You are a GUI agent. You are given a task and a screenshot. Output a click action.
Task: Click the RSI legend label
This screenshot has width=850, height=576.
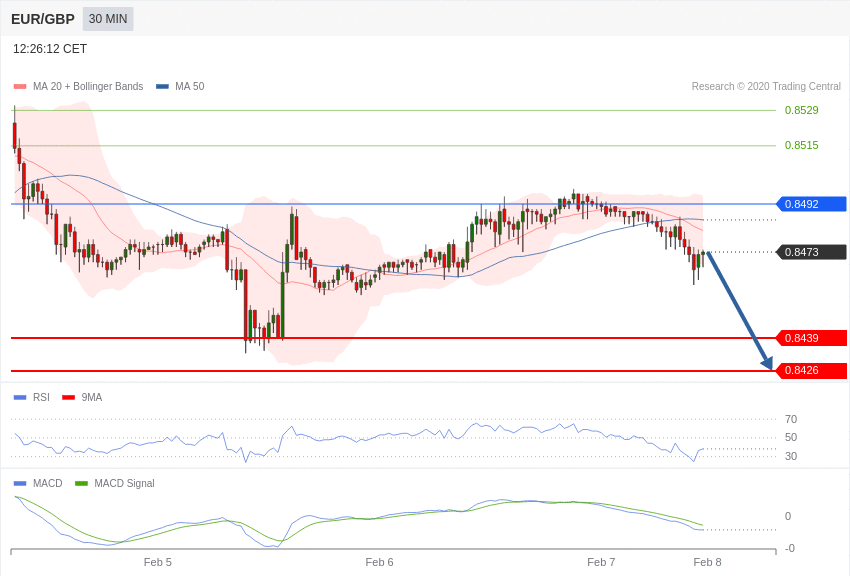41,398
